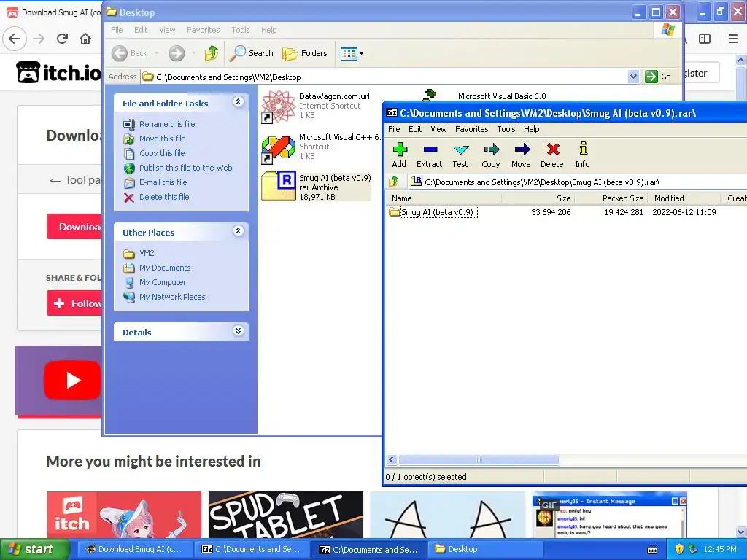Sort 7-Zip list by Name column
This screenshot has height=560, width=747.
coord(444,198)
